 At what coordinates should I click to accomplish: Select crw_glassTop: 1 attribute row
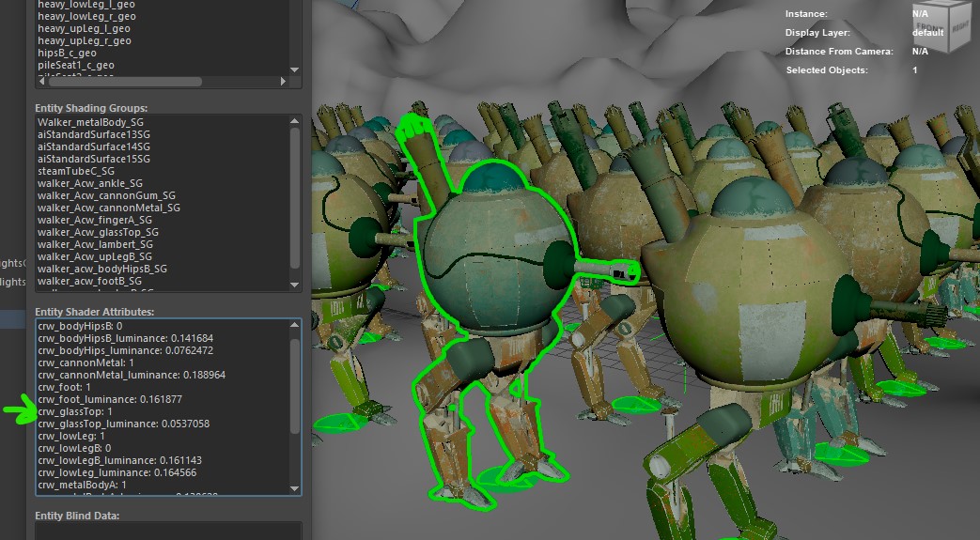coord(75,411)
